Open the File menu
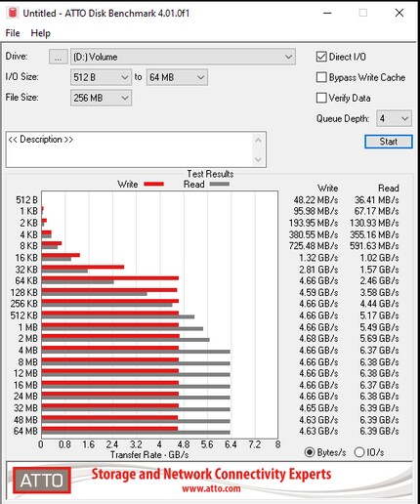The image size is (420, 504). (x=13, y=33)
